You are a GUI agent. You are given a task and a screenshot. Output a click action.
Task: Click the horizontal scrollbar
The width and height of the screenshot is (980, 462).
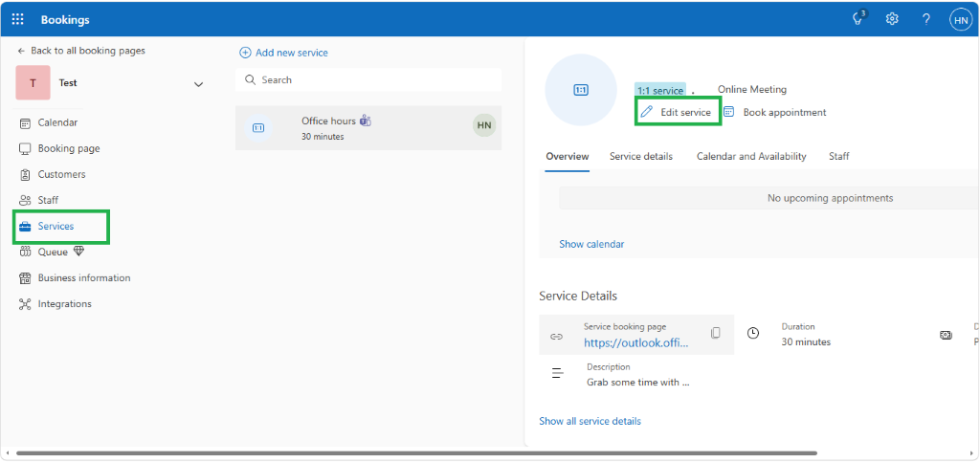pyautogui.click(x=417, y=453)
